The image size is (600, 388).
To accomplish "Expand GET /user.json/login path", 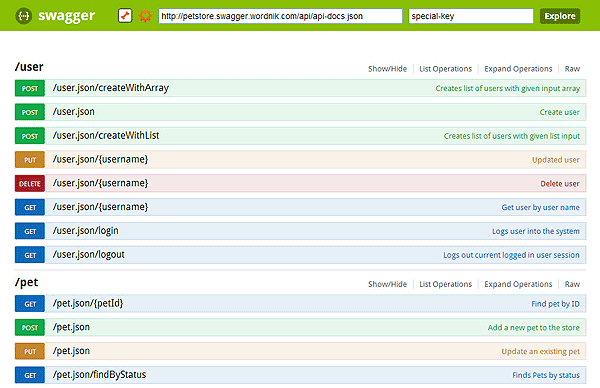I will click(x=86, y=231).
